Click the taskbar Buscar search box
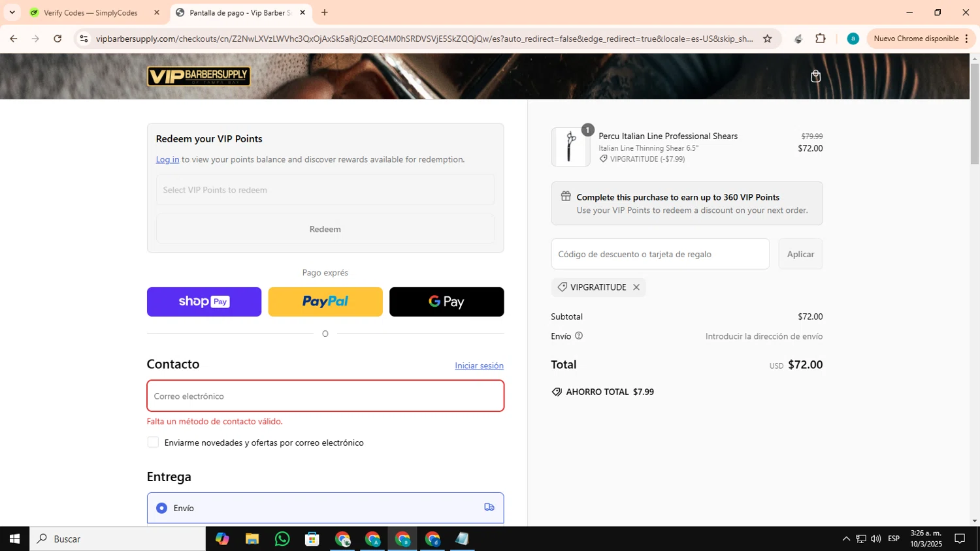This screenshot has width=980, height=551. [x=118, y=539]
